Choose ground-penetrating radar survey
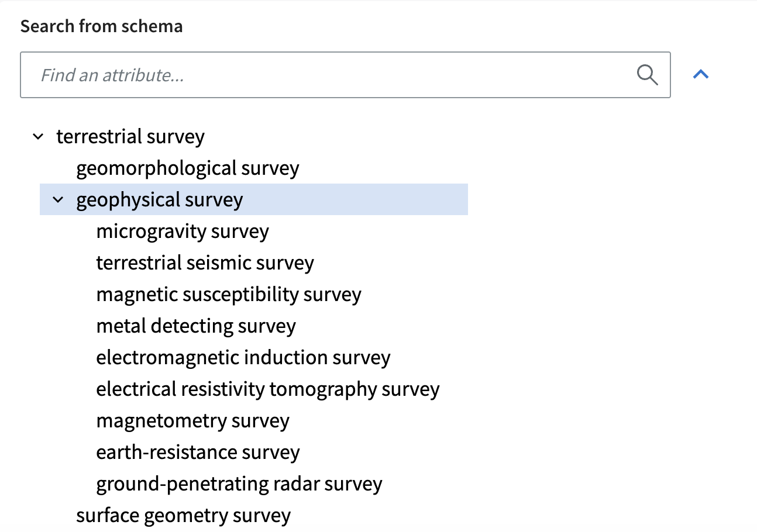Image resolution: width=757 pixels, height=532 pixels. 239,484
